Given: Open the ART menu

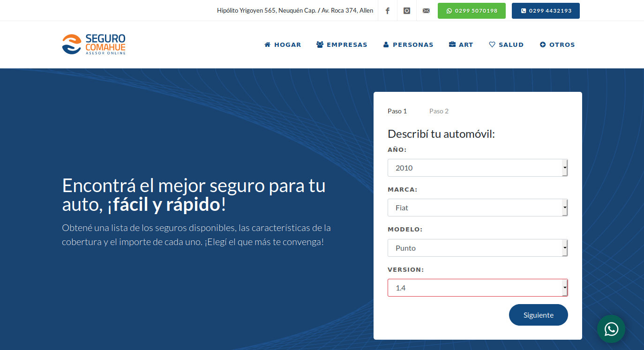Looking at the screenshot, I should click(x=461, y=45).
